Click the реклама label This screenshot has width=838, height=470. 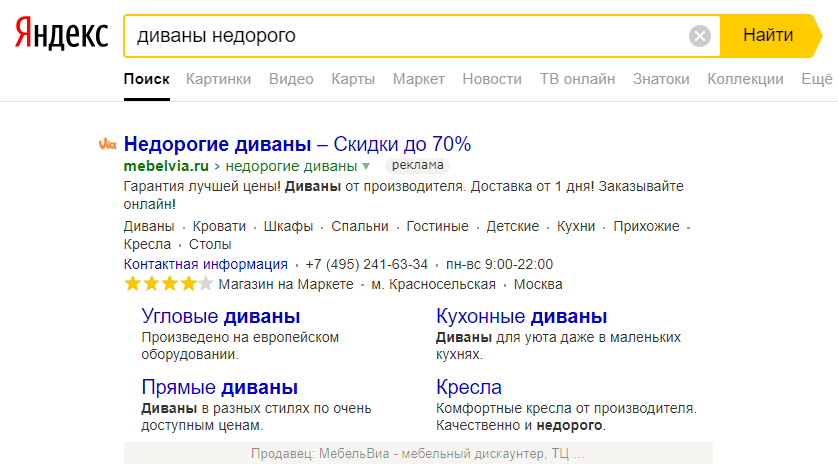point(417,166)
